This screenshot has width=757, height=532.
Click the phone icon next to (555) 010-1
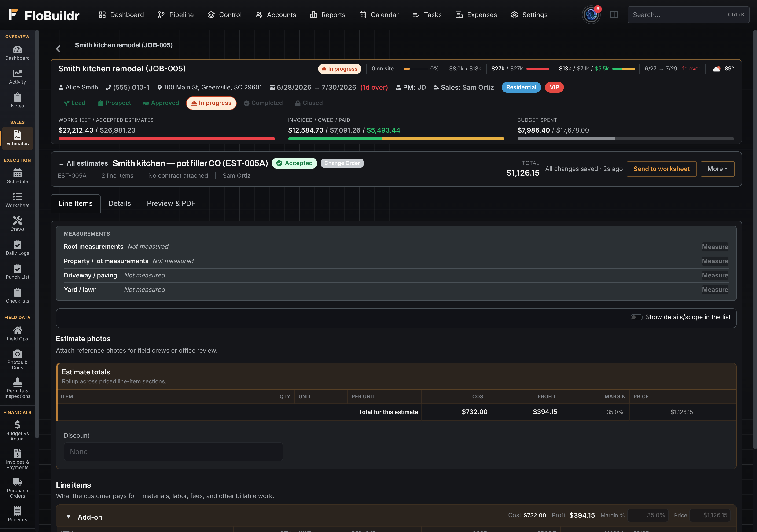(108, 87)
